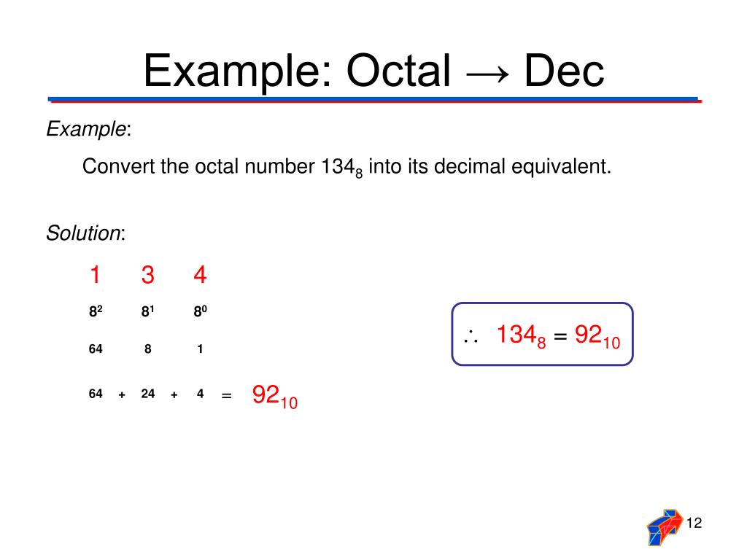Select the 8¹ power label

pos(147,311)
